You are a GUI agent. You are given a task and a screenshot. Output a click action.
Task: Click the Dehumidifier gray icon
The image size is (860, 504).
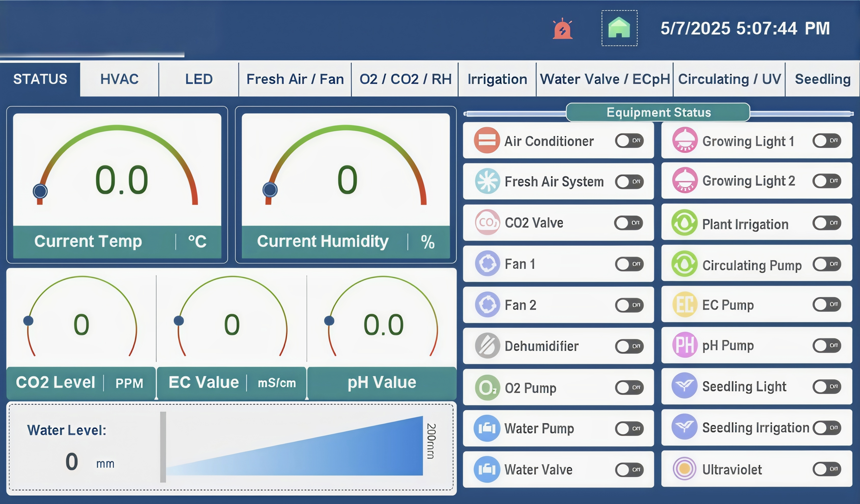click(x=487, y=346)
